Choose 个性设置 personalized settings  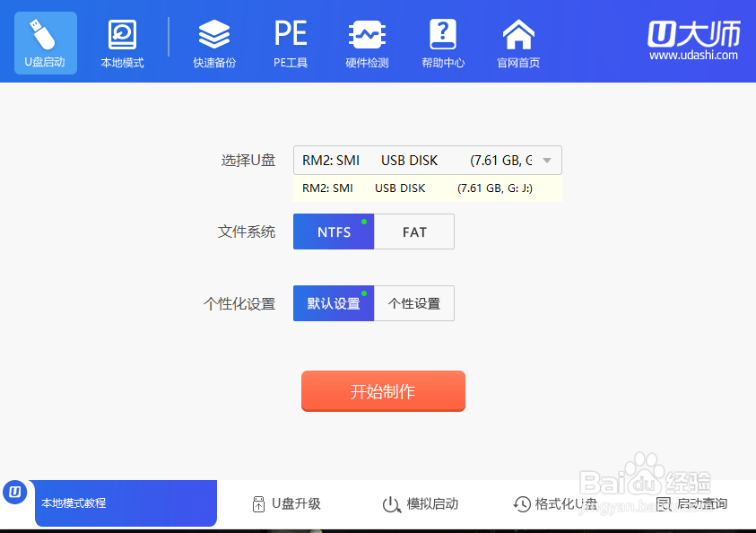413,303
